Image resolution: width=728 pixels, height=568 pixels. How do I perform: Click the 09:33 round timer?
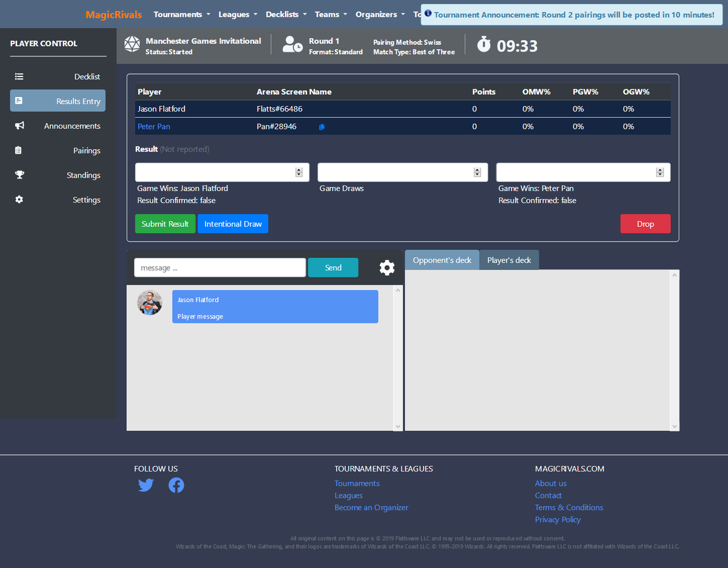coord(517,46)
